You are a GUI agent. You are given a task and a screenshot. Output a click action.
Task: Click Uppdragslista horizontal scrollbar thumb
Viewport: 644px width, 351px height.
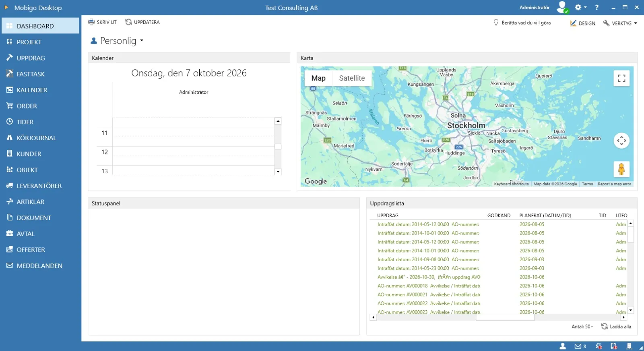pos(505,318)
